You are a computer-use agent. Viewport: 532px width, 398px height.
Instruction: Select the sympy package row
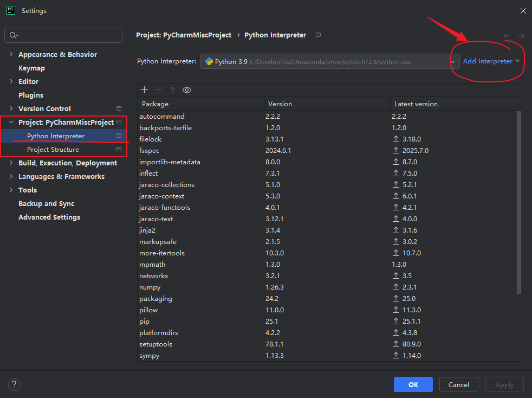tap(327, 355)
